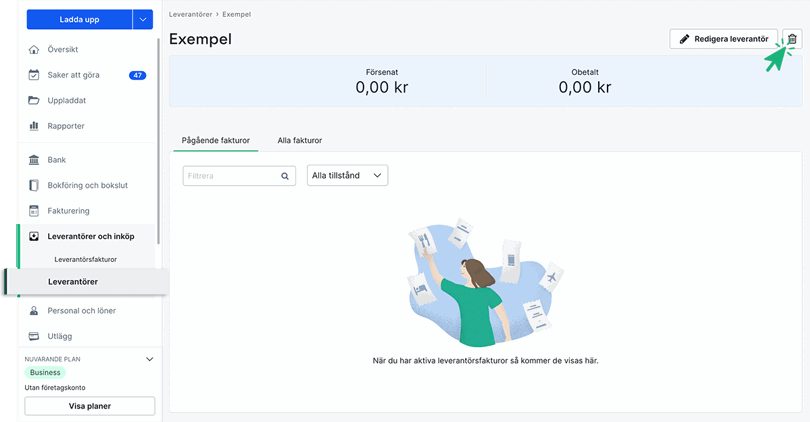Image resolution: width=810 pixels, height=422 pixels.
Task: Click the bank building icon
Action: [x=34, y=160]
